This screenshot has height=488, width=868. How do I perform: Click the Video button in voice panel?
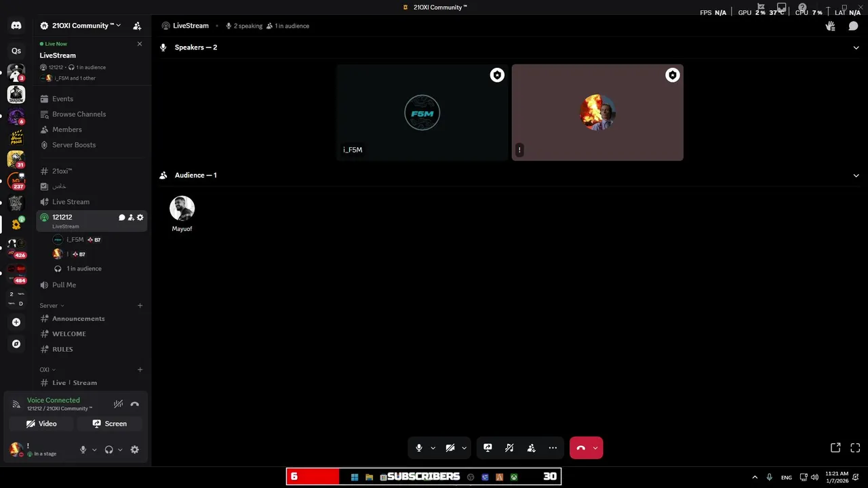point(41,424)
